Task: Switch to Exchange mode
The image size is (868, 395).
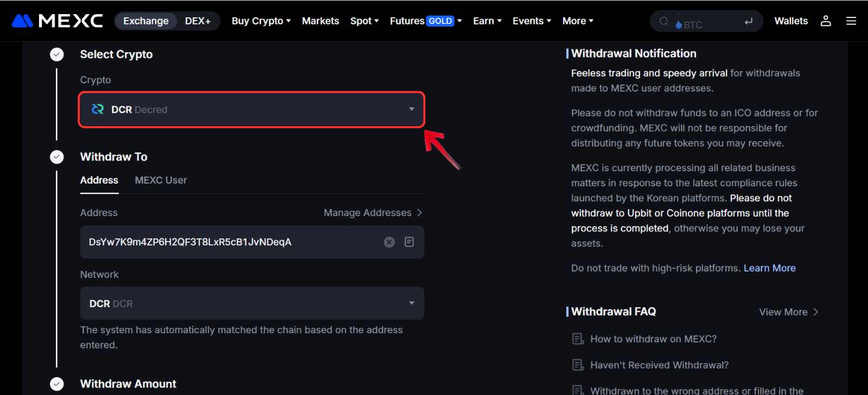Action: [146, 21]
